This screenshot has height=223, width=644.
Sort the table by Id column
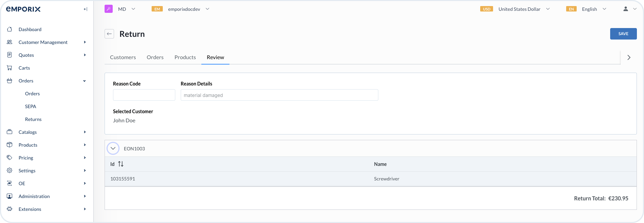(x=120, y=164)
